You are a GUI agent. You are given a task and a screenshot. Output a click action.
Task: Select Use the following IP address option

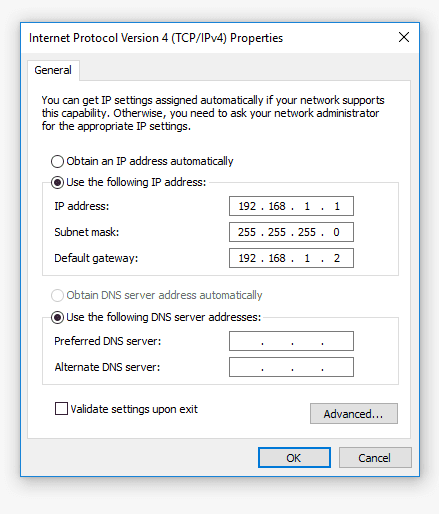57,183
